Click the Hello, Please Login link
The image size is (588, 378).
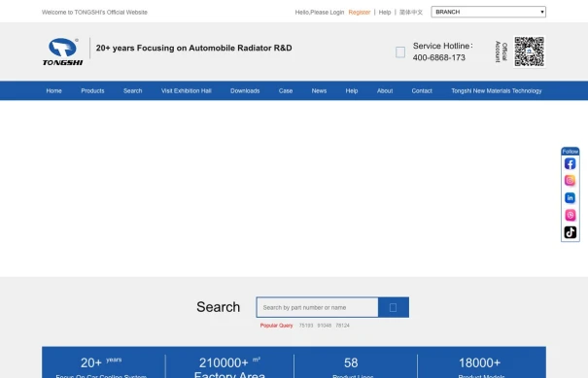pyautogui.click(x=320, y=13)
